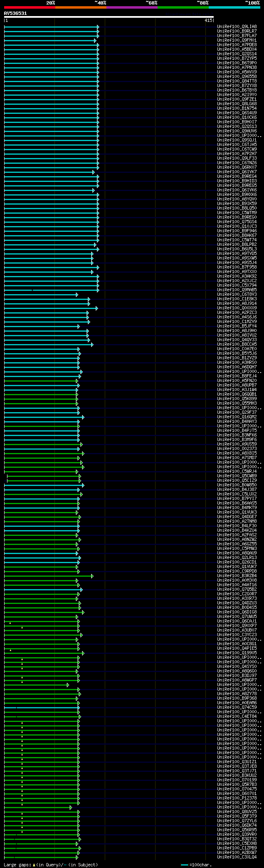The width and height of the screenshot is (264, 868).
Task: Open hit UniRef100_A7PDE8
Action: [x=237, y=45]
